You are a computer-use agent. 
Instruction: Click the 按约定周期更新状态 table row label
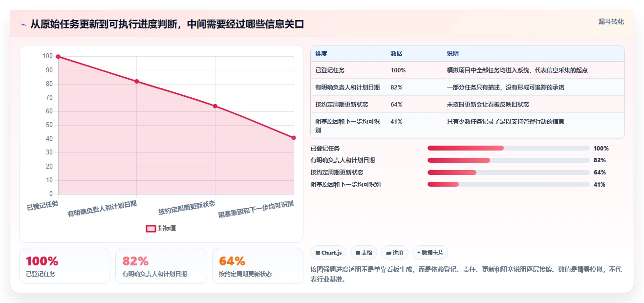(x=342, y=105)
